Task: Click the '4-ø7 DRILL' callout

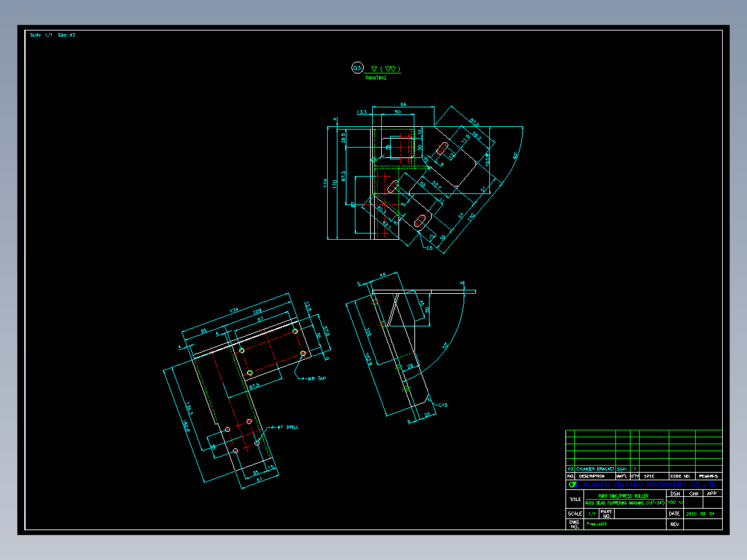Action: click(284, 428)
